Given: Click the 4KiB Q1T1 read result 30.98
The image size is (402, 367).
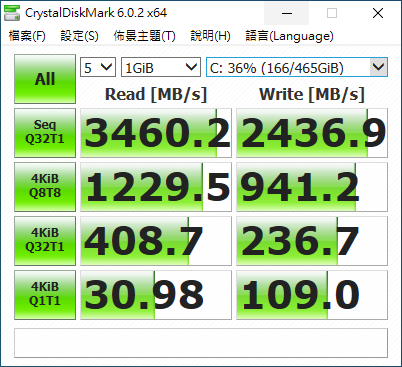Looking at the screenshot, I should 156,295.
